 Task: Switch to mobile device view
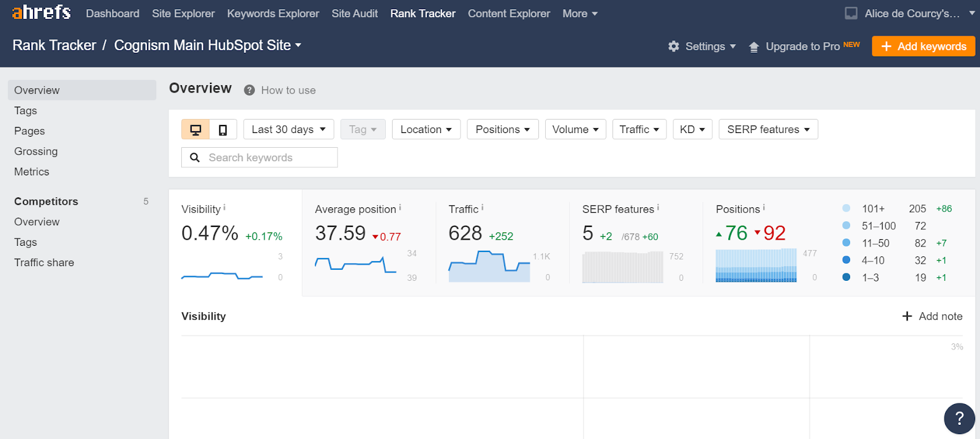click(223, 129)
